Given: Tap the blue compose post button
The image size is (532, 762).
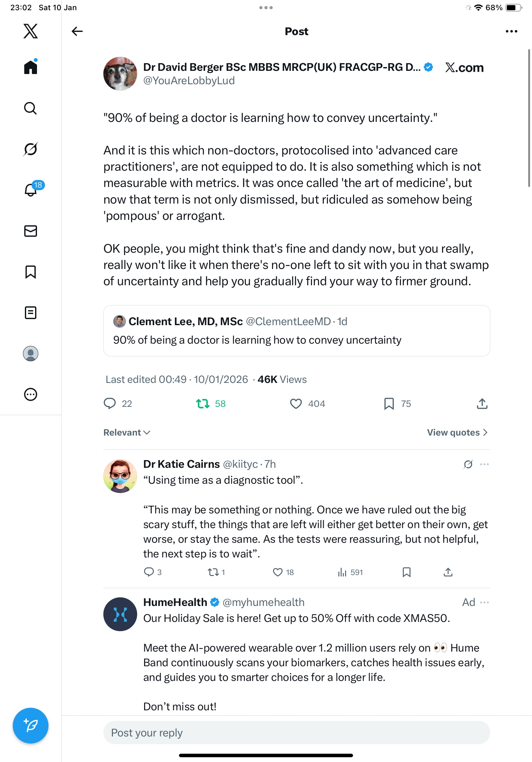Looking at the screenshot, I should (31, 726).
